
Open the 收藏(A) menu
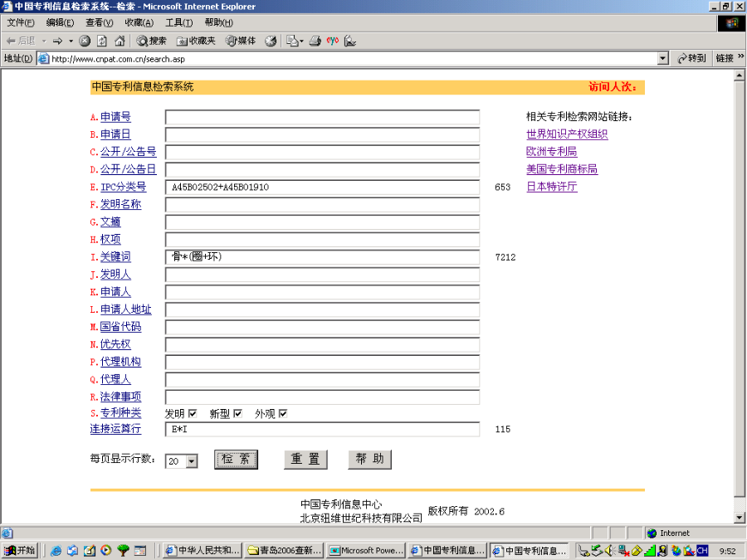[x=139, y=22]
